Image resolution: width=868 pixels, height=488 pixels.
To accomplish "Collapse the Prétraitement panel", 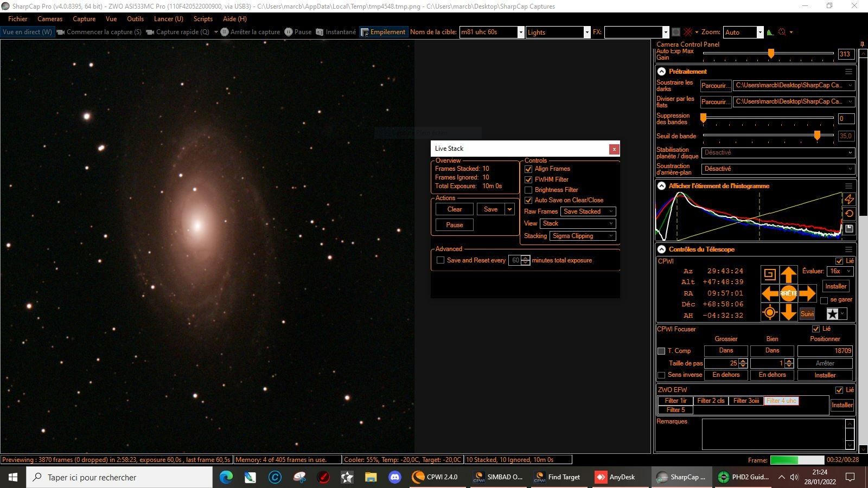I will [662, 72].
